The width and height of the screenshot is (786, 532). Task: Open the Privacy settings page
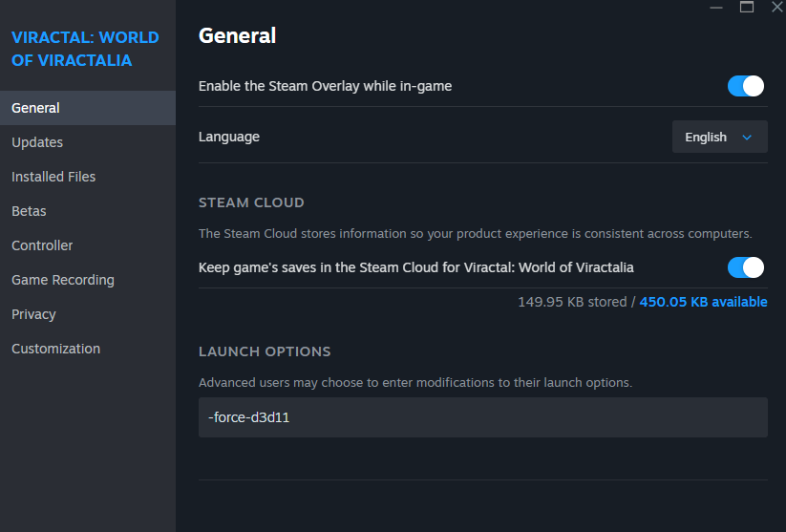33,314
